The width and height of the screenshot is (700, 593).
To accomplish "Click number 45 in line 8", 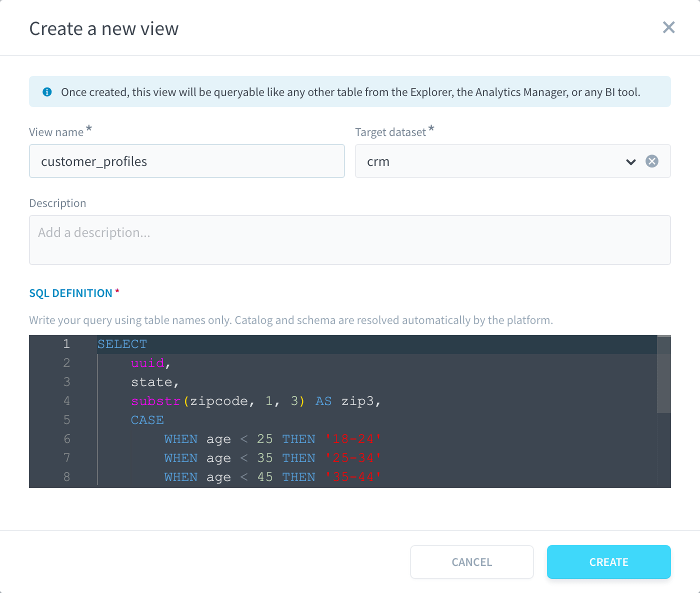I will point(265,477).
